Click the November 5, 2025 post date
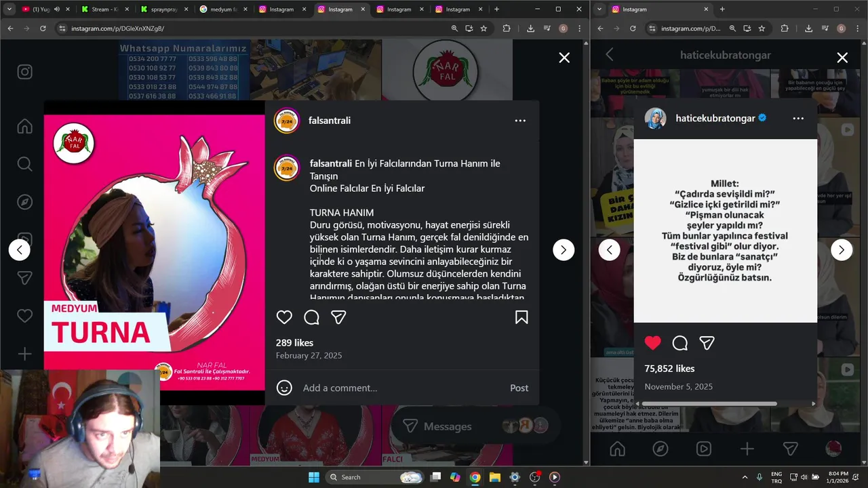868x488 pixels. 678,386
